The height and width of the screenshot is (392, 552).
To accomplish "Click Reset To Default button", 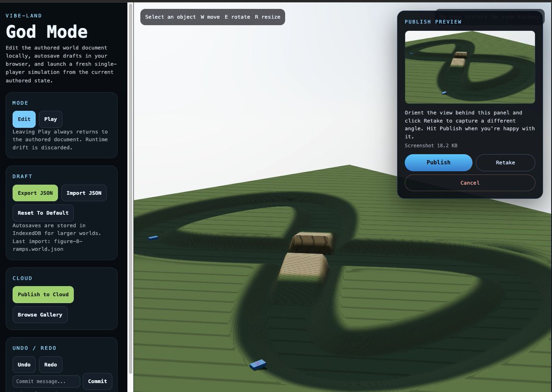I will click(x=43, y=213).
